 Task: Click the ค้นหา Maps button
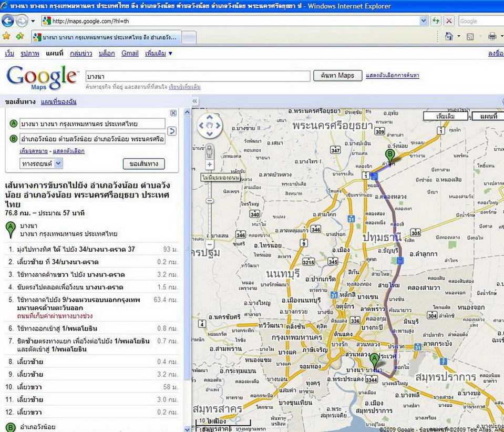[x=337, y=76]
